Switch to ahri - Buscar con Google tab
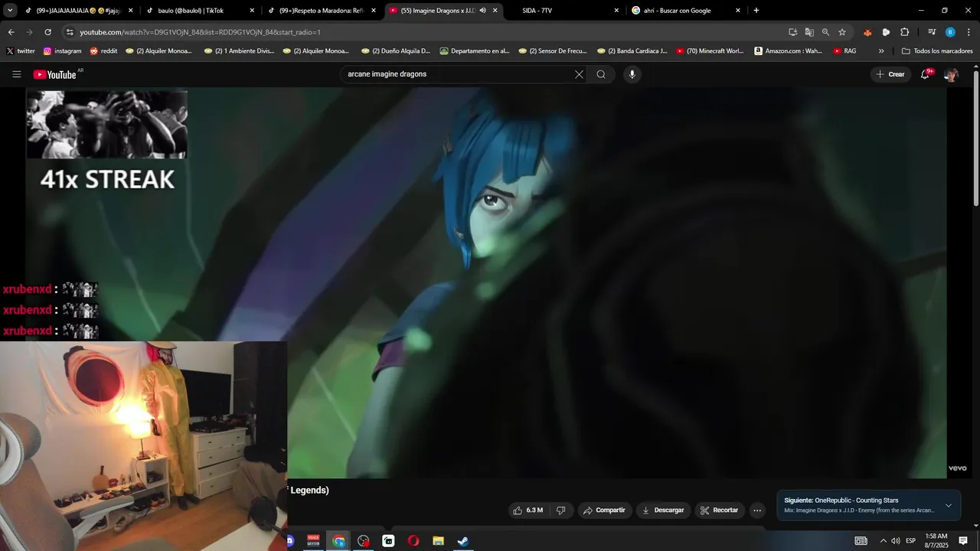Screen dimensions: 980x551 click(x=685, y=11)
